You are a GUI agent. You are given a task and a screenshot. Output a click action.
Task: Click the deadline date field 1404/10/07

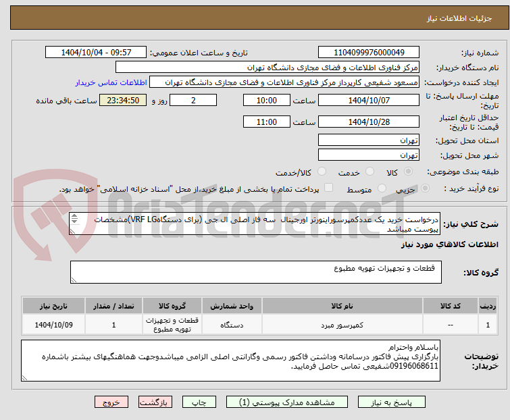click(x=369, y=100)
